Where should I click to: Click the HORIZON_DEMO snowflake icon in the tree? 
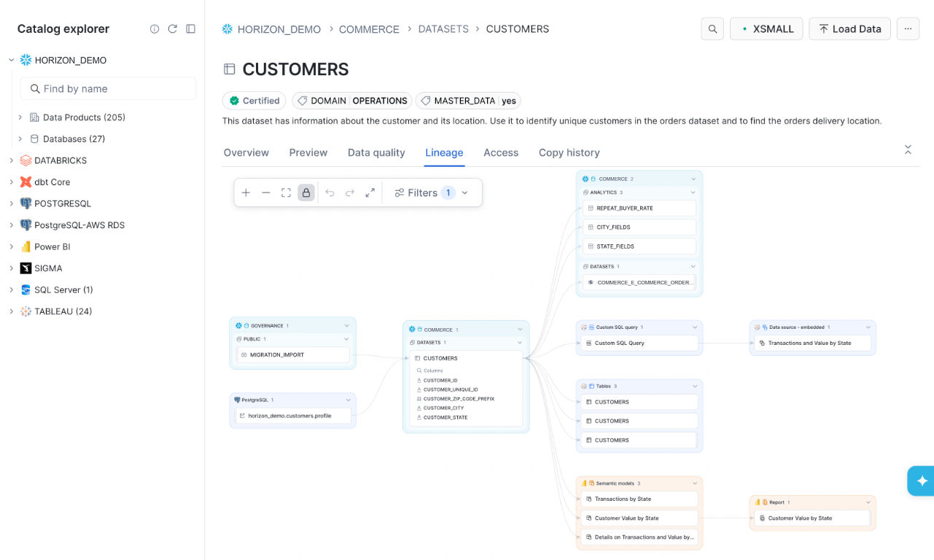(26, 60)
